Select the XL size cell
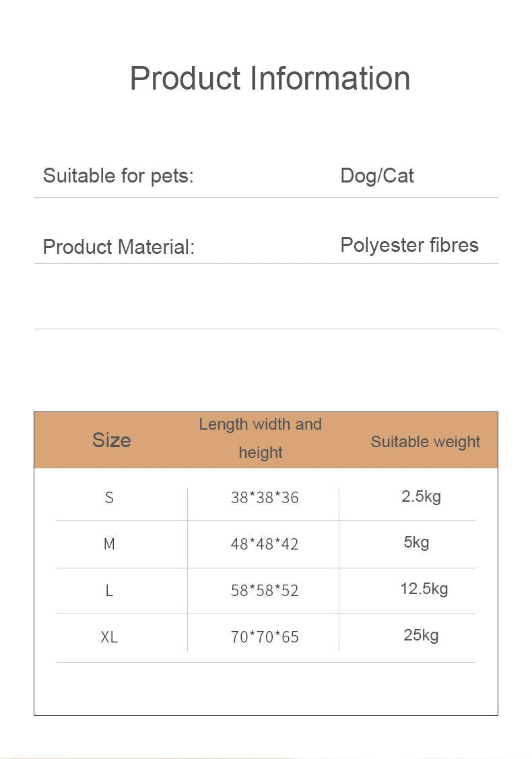Image resolution: width=532 pixels, height=759 pixels. coord(109,637)
